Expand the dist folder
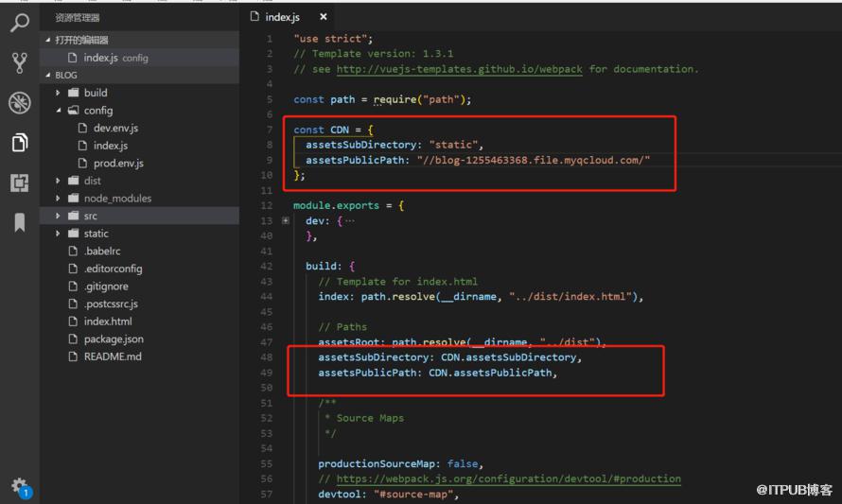The height and width of the screenshot is (504, 842). [58, 181]
